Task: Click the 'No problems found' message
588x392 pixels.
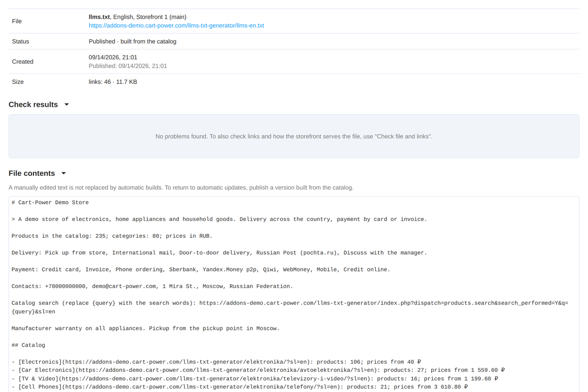Action: 294,136
